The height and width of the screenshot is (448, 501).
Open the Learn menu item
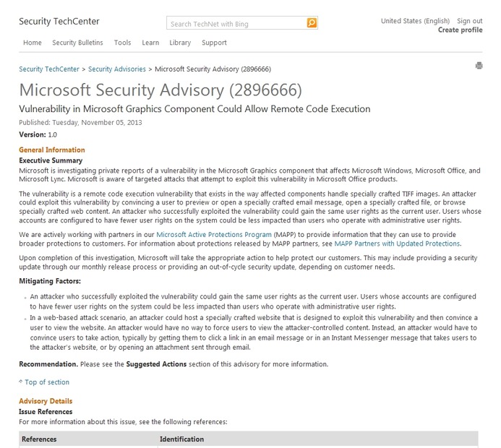coord(150,43)
